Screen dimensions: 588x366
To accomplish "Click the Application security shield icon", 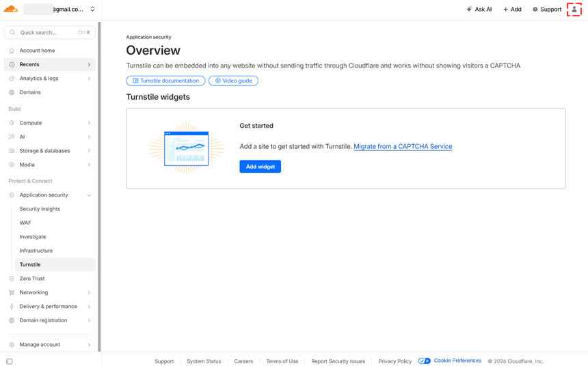I will (x=12, y=195).
